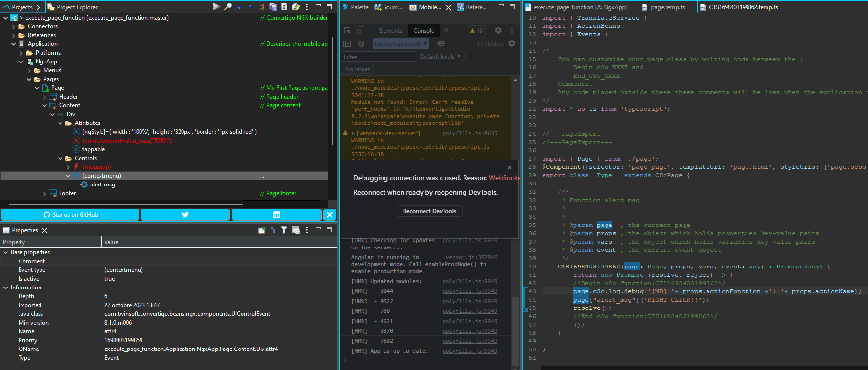Screen dimensions: 868x370
Task: Click the magnifier search icon in Projects toolbar
Action: pos(228,7)
